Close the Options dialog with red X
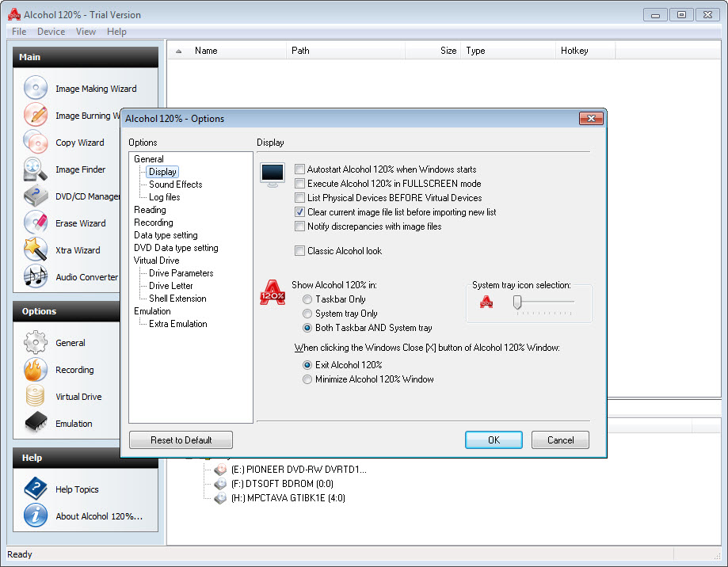This screenshot has width=728, height=567. pyautogui.click(x=591, y=118)
